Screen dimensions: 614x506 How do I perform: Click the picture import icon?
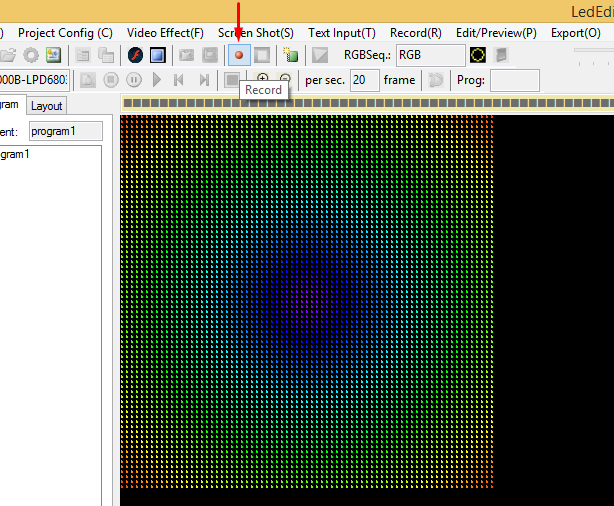(54, 55)
